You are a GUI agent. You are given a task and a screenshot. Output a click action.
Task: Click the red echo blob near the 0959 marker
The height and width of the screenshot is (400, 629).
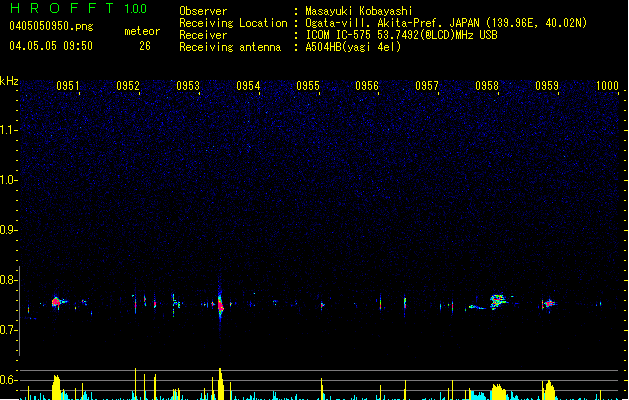(549, 304)
